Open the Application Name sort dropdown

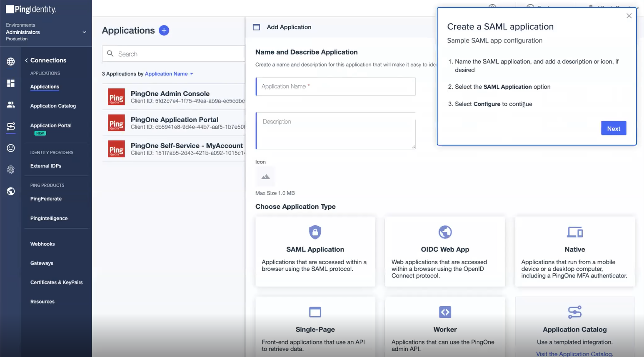pyautogui.click(x=169, y=74)
